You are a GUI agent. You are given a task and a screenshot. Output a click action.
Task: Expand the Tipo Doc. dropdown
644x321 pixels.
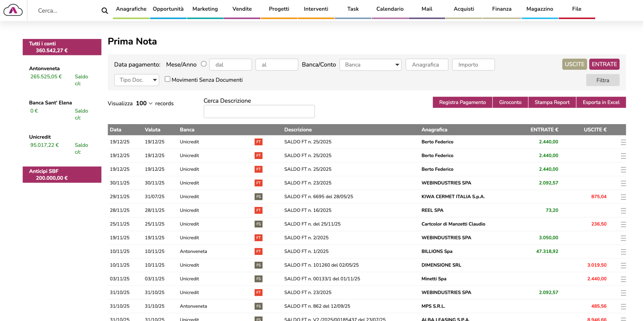coord(137,80)
